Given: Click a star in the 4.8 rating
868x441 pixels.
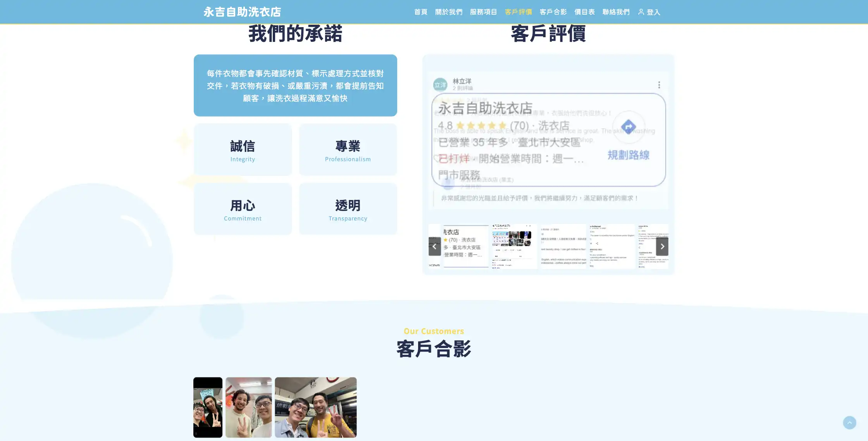Looking at the screenshot, I should point(480,125).
